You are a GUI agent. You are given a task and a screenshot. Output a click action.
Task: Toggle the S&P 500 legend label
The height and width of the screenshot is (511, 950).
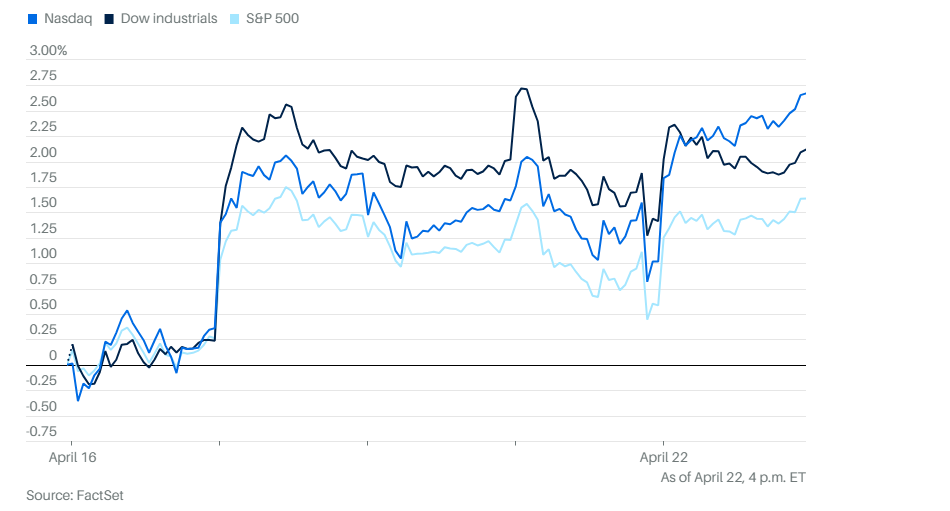[x=272, y=19]
